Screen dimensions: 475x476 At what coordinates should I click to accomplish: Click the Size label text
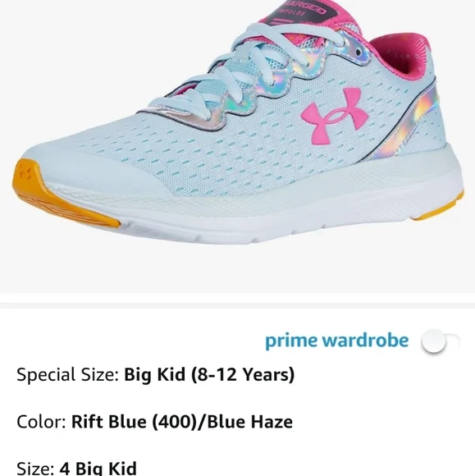click(35, 468)
